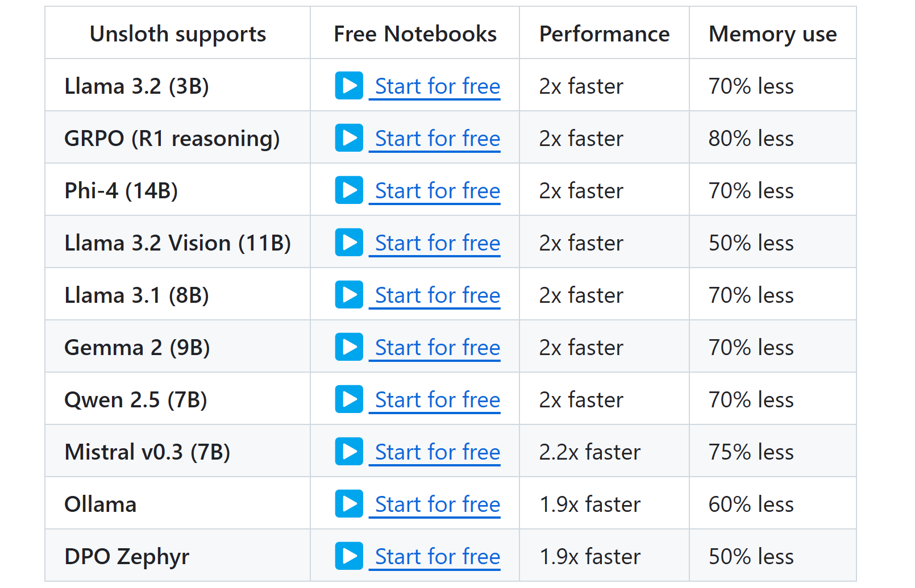Click the play icon for Qwen 2.5 (7B)
915x588 pixels.
tap(349, 399)
